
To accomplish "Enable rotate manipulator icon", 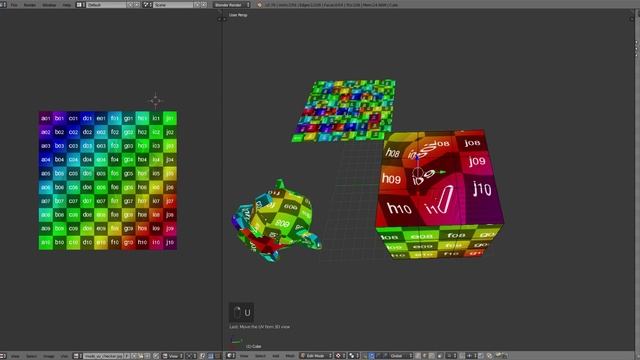I will (379, 356).
